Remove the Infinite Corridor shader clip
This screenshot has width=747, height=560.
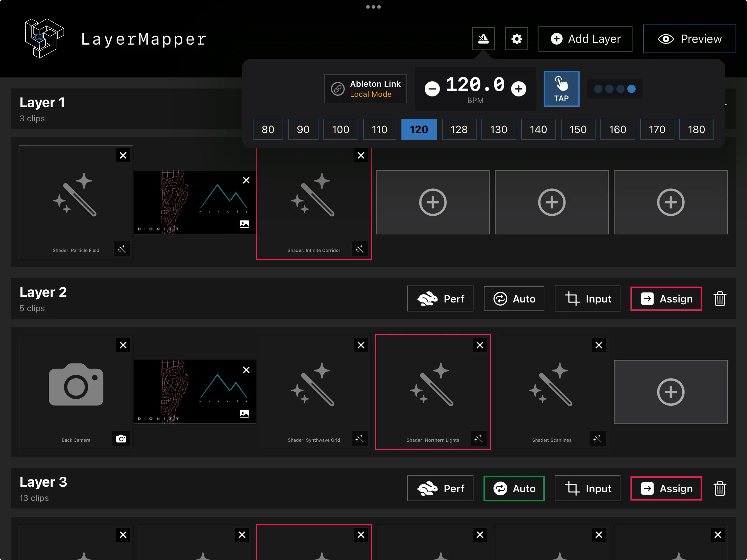tap(361, 156)
